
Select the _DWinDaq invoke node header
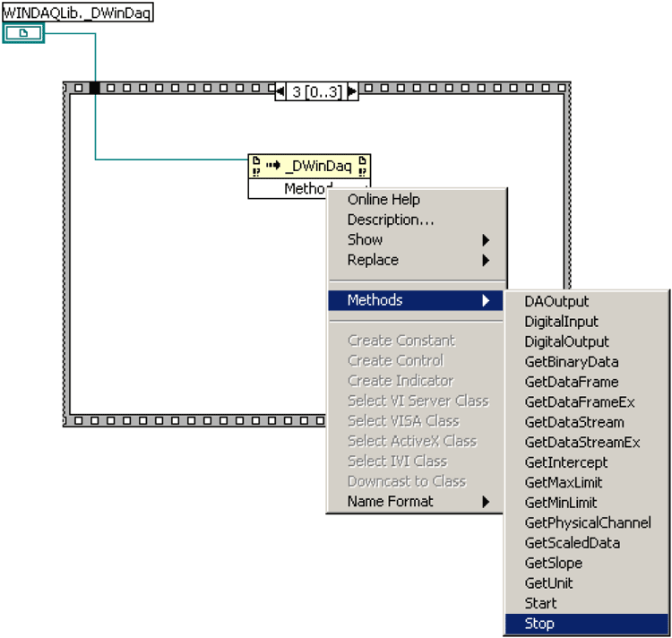tap(309, 167)
